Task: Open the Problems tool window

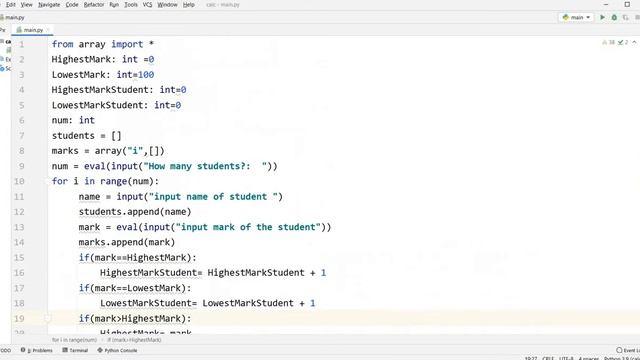Action: coord(37,350)
